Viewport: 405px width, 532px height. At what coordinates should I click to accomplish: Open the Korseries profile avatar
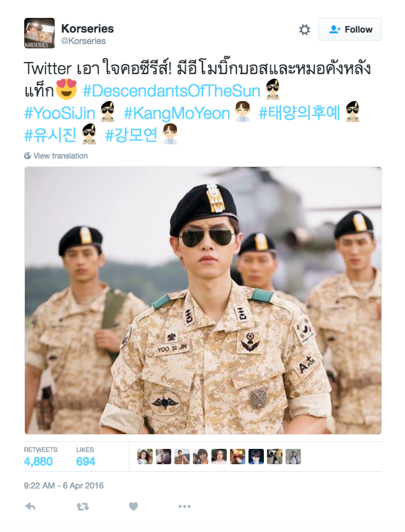click(x=40, y=33)
